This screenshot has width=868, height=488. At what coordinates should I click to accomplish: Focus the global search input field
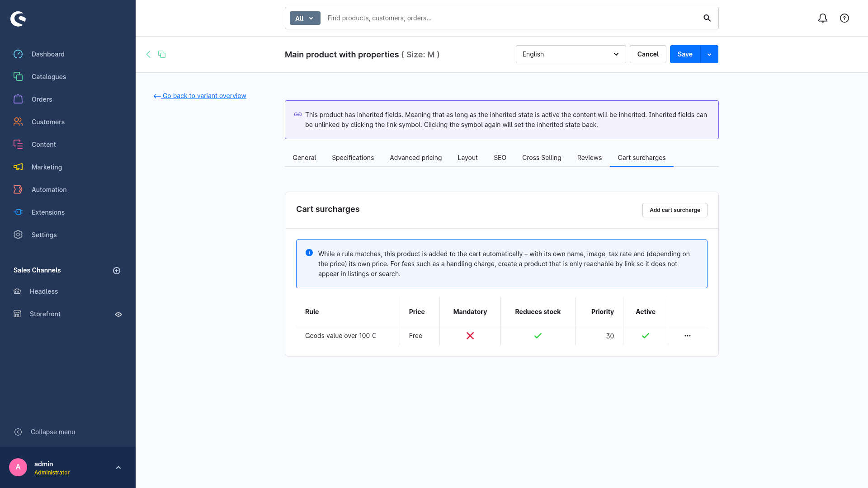coord(511,18)
